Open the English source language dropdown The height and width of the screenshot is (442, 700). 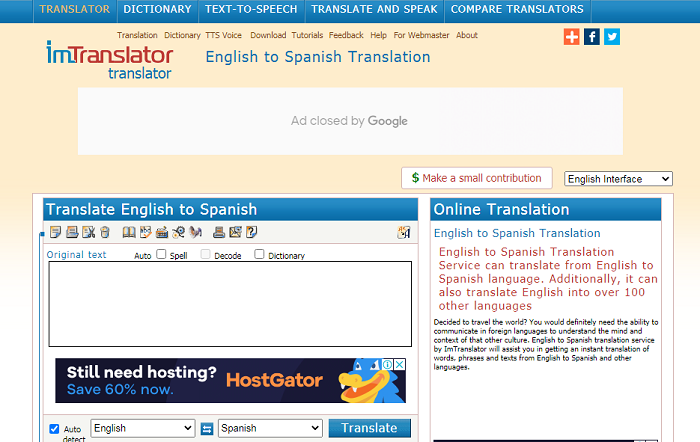(143, 428)
